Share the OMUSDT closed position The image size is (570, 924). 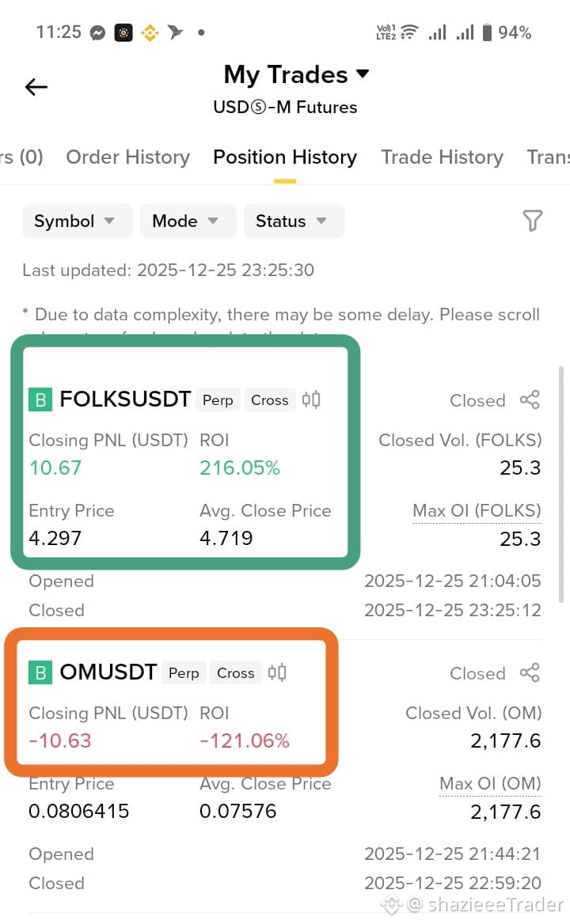530,672
